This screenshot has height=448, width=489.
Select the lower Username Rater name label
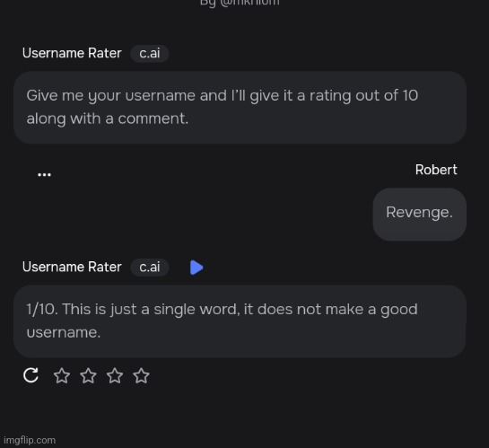(x=72, y=267)
